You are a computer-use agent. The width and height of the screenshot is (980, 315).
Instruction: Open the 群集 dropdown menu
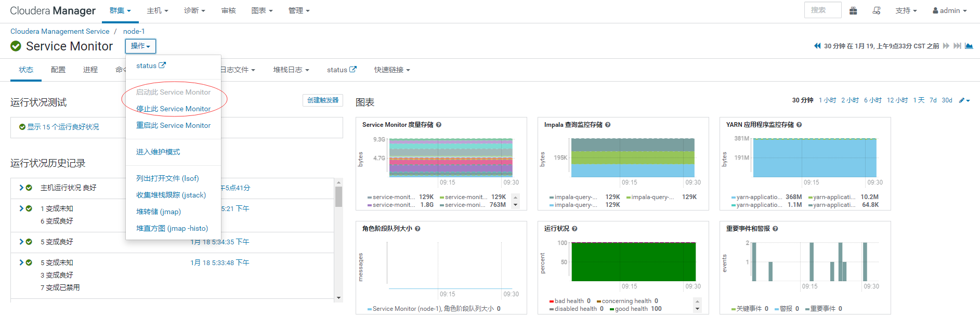[x=120, y=10]
